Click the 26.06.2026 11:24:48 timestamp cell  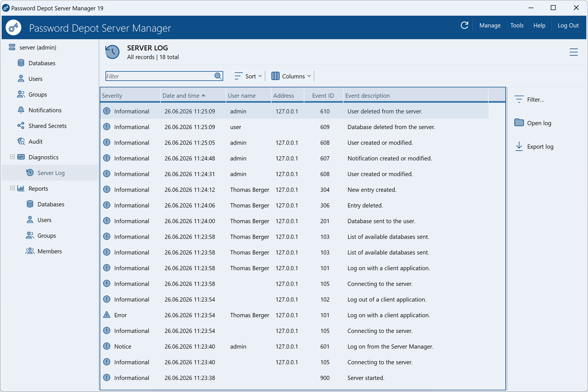click(190, 158)
